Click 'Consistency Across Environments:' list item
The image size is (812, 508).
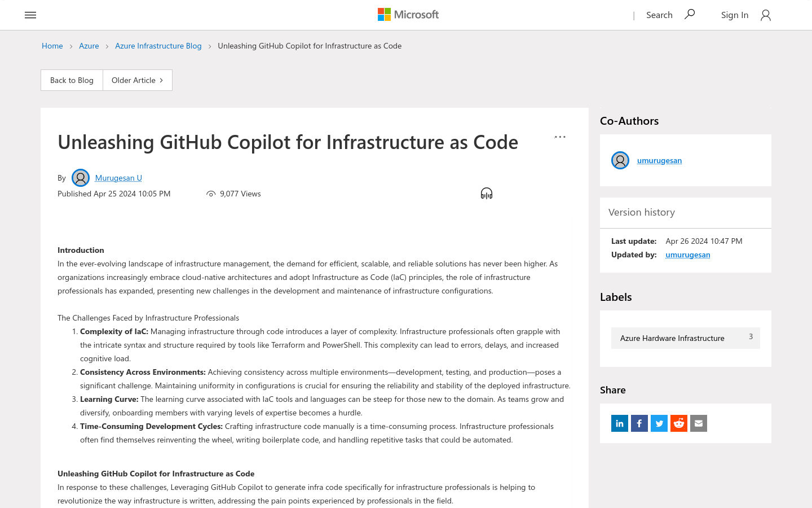pos(143,372)
